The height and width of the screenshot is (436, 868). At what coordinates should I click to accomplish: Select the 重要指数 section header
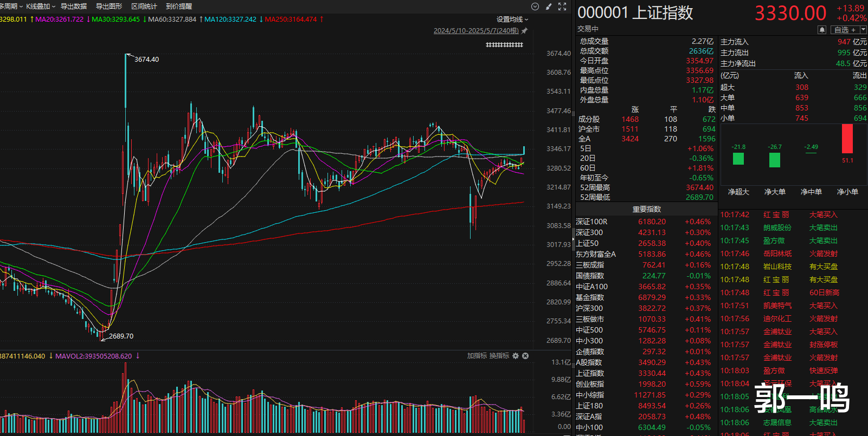[647, 209]
